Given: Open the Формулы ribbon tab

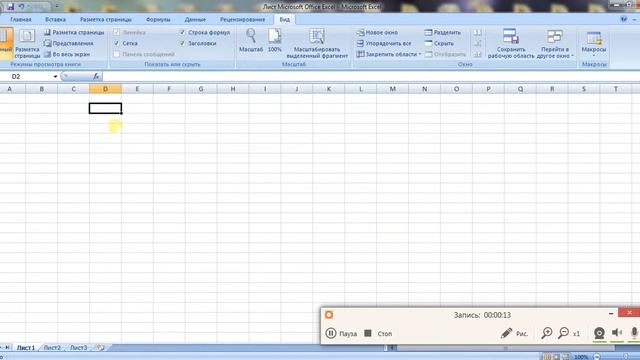Looking at the screenshot, I should [x=158, y=19].
